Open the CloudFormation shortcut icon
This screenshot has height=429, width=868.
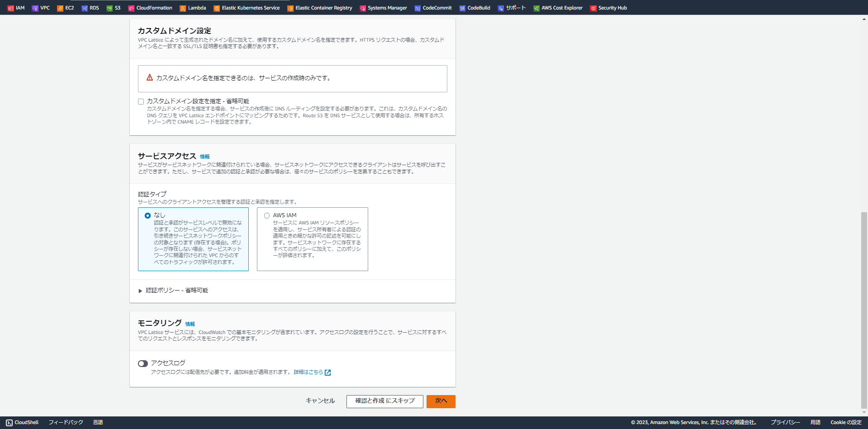click(131, 8)
